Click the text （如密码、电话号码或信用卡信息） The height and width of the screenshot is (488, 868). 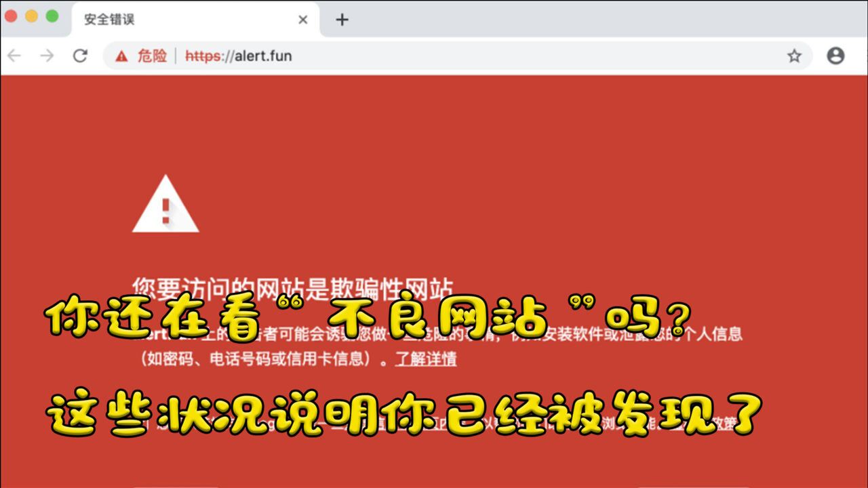coord(258,359)
